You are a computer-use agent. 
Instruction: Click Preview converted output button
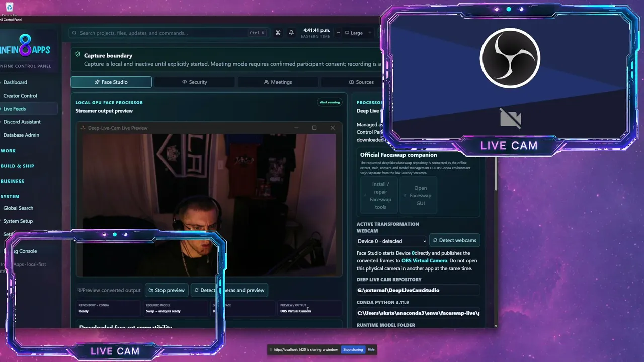pyautogui.click(x=109, y=290)
